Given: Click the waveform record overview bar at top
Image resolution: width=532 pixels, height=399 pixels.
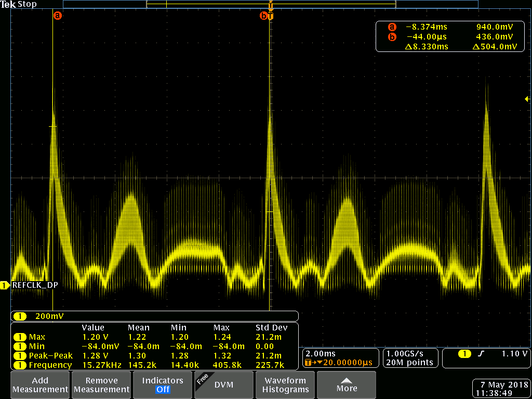Looking at the screenshot, I should click(x=270, y=4).
